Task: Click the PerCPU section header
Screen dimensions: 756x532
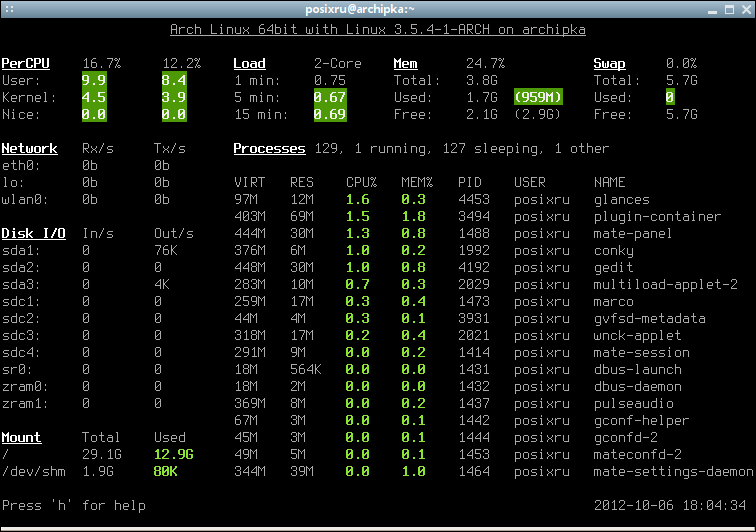Action: [26, 64]
